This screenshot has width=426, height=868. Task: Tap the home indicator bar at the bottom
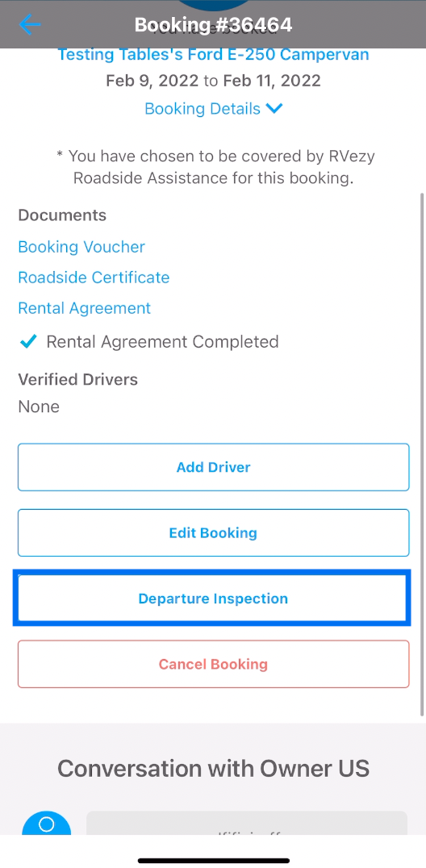click(214, 861)
